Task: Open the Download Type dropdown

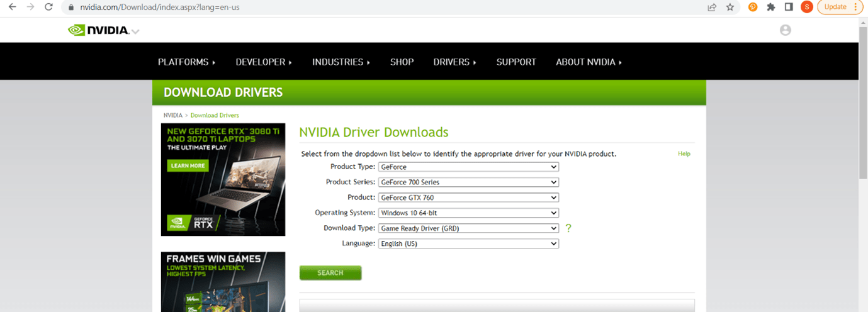Action: tap(468, 228)
